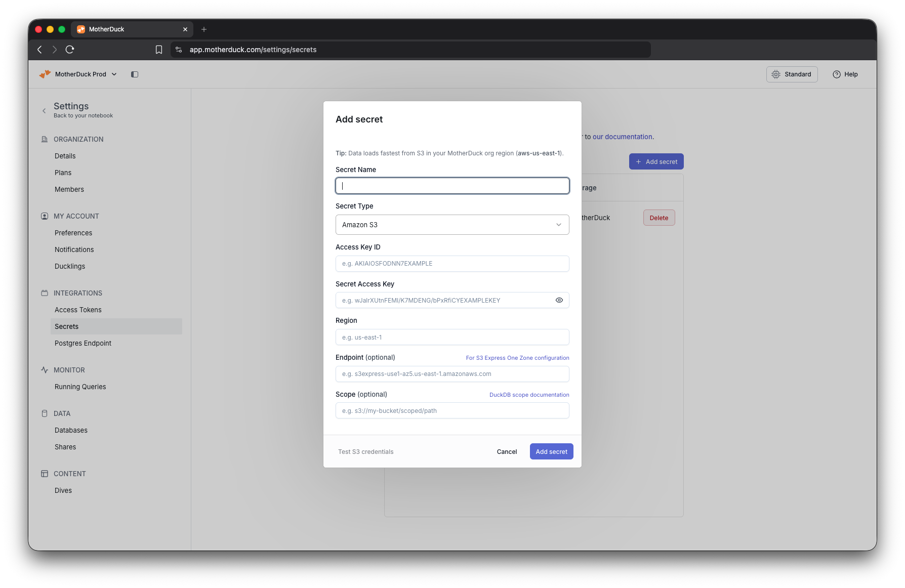905x588 pixels.
Task: Reveal the Secret Access Key with the eye toggle
Action: [559, 300]
